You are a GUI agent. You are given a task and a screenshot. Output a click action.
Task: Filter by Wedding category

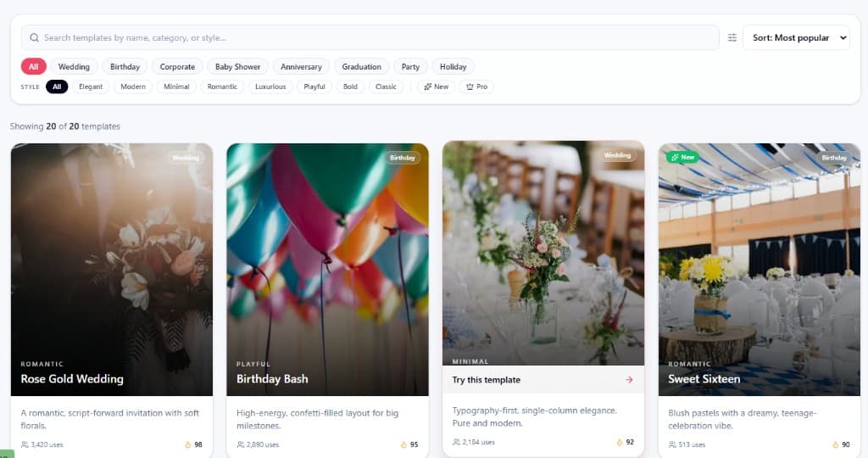[74, 66]
